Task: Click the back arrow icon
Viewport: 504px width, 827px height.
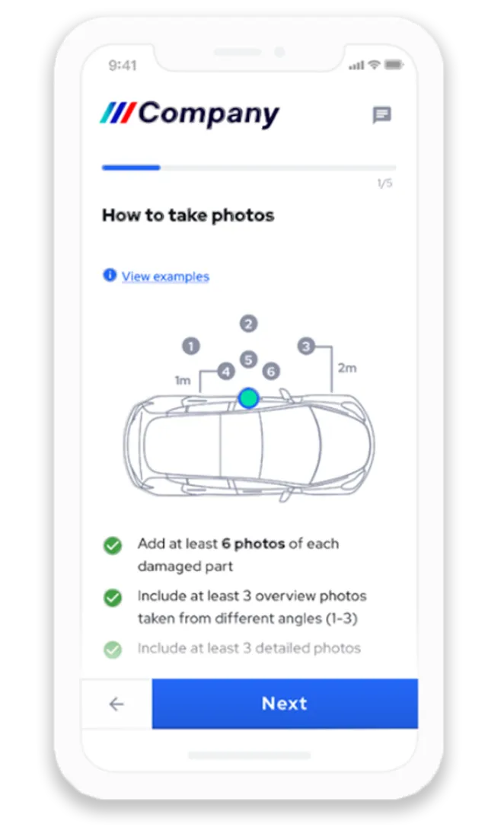Action: pyautogui.click(x=116, y=704)
